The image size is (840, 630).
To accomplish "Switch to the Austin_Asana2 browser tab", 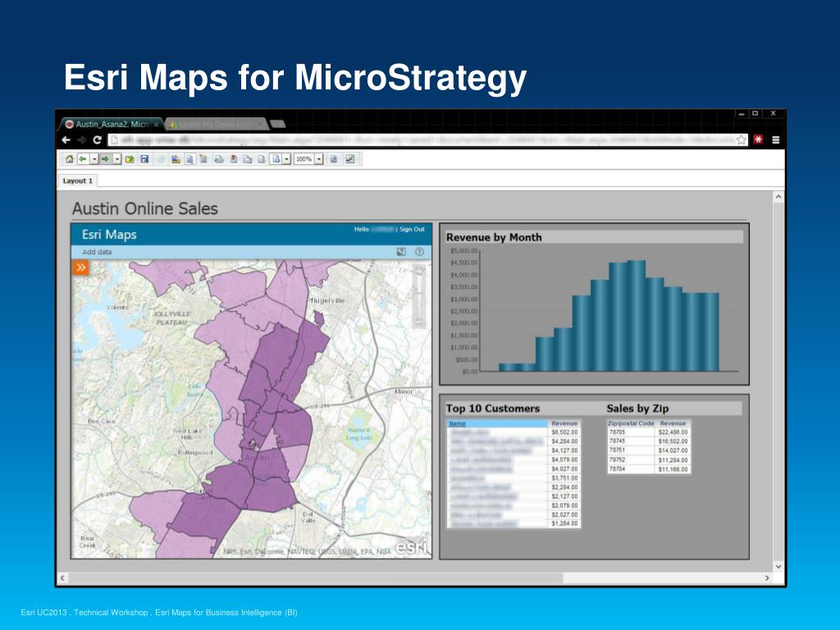I will point(112,125).
